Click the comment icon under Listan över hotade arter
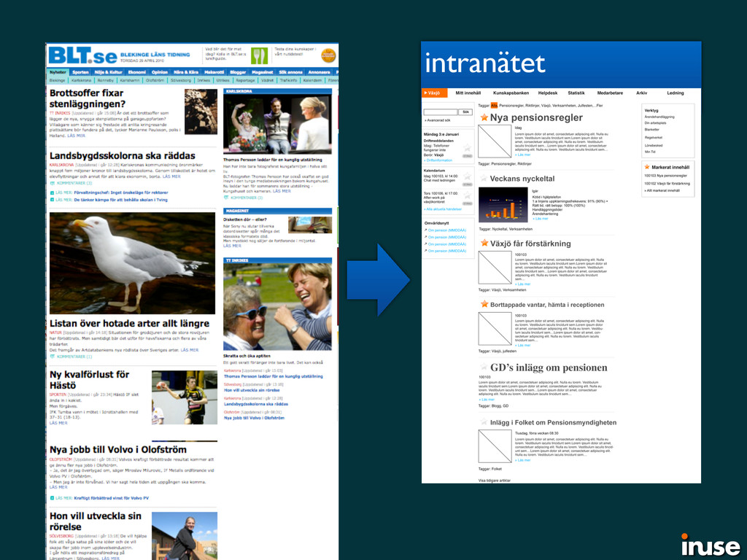This screenshot has width=747, height=560. tap(53, 357)
